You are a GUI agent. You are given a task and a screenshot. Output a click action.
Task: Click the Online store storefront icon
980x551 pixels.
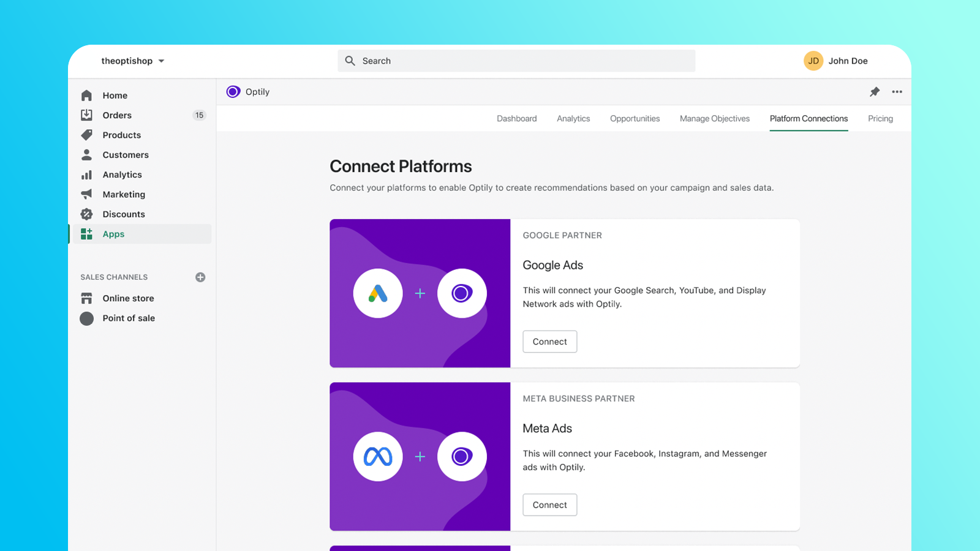[86, 298]
